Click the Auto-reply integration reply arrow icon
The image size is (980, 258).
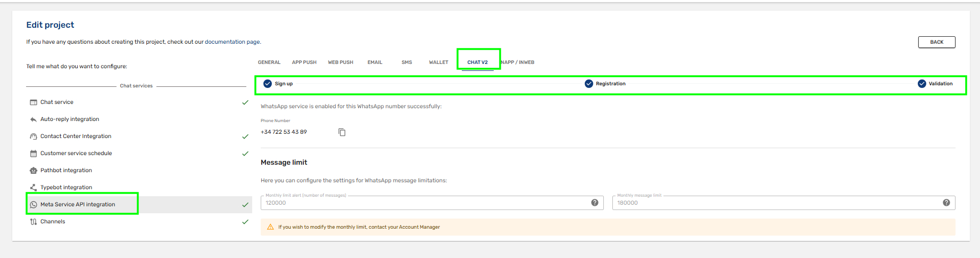pos(34,119)
